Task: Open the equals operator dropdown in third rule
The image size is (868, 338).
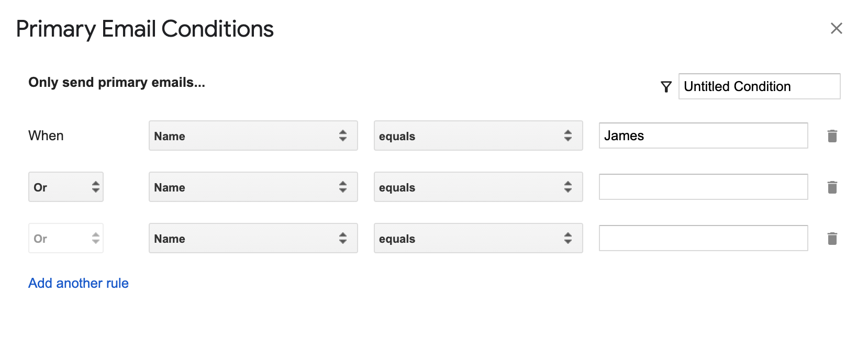Action: pos(478,239)
